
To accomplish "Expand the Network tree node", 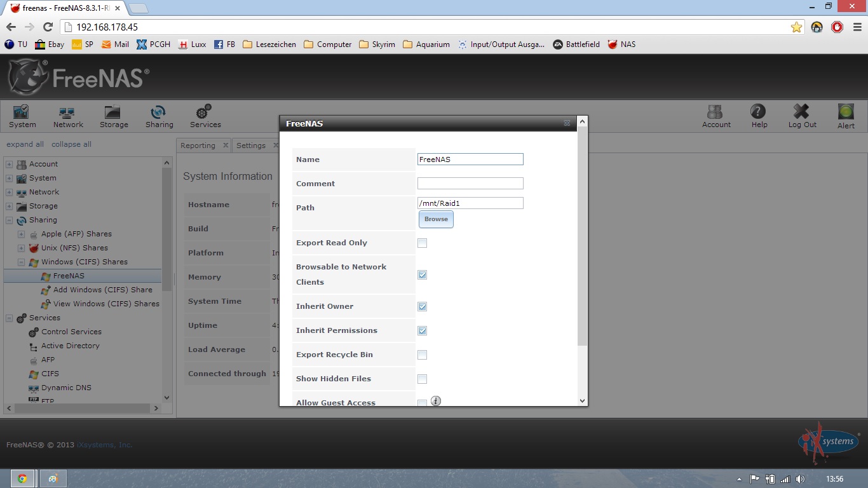I will pos(9,192).
